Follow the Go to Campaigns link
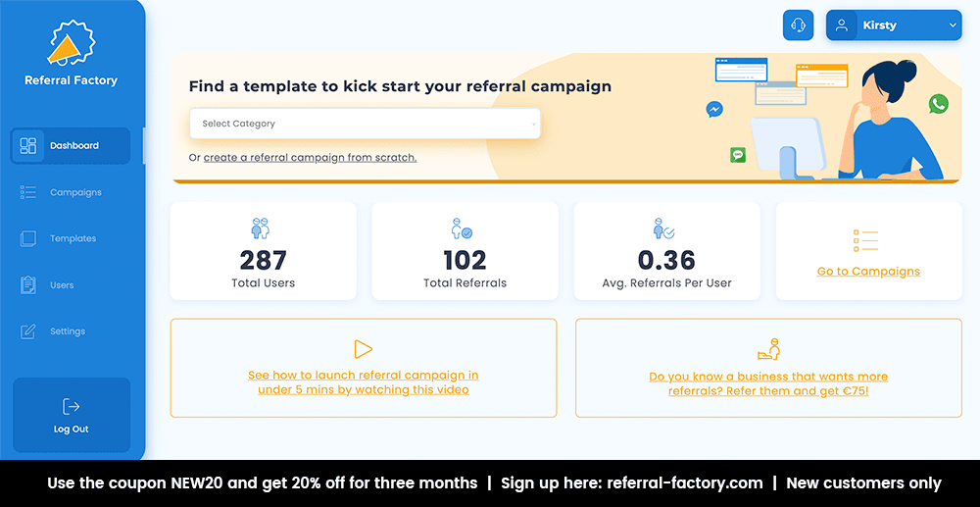 [868, 272]
